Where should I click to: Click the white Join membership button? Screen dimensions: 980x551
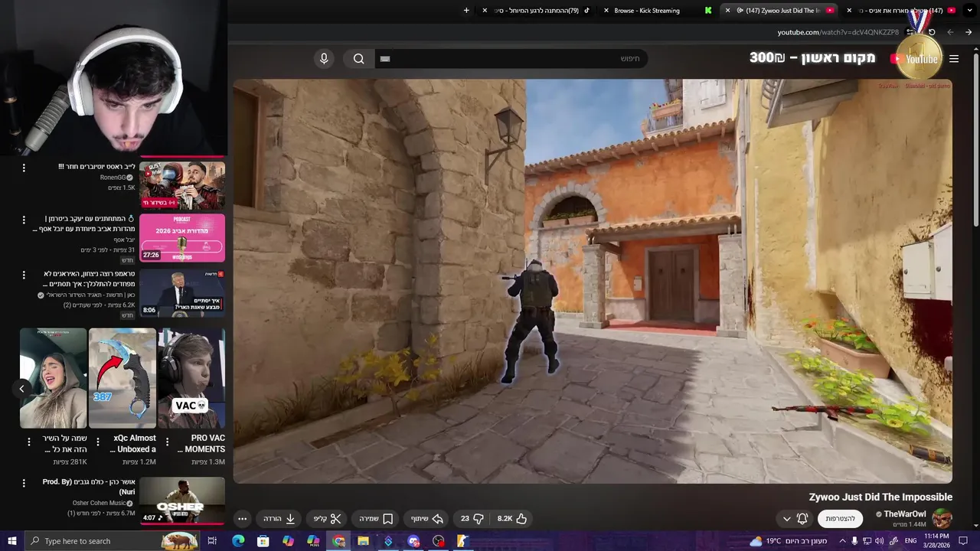coord(841,518)
